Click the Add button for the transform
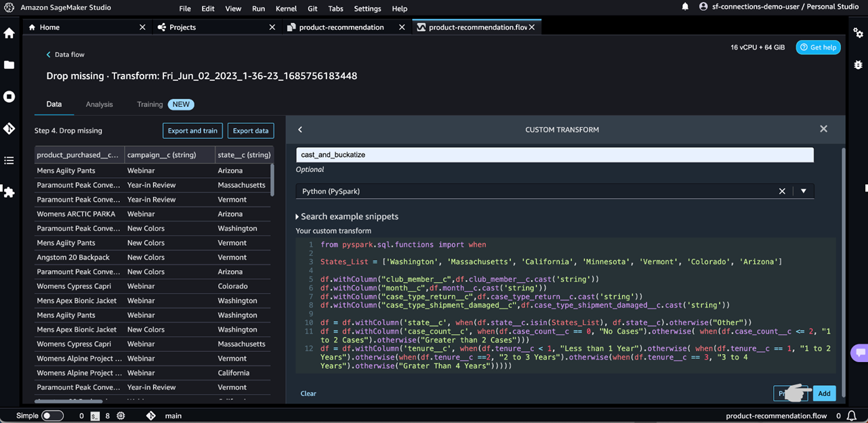This screenshot has height=423, width=868. tap(824, 393)
